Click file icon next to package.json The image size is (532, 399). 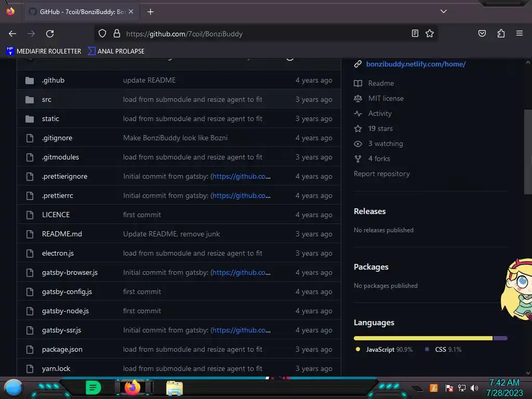(x=30, y=350)
